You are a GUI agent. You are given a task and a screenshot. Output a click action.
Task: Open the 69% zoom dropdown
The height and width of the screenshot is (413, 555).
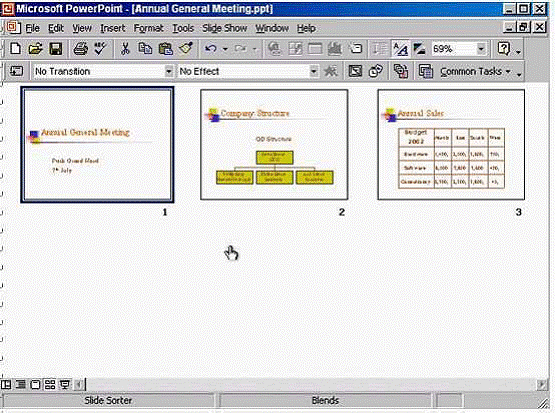[481, 48]
